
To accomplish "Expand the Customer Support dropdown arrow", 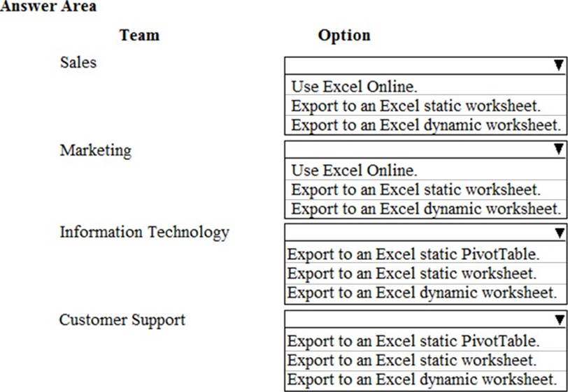I will 558,319.
